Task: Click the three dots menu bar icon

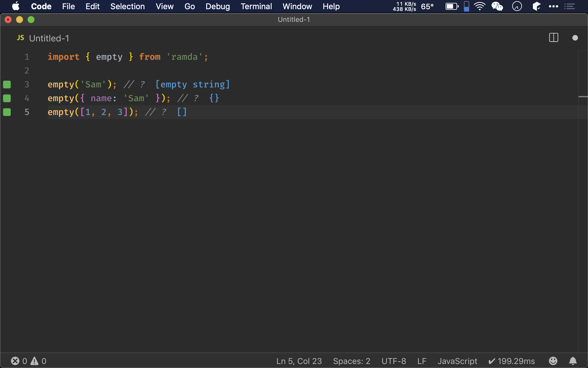Action: coord(553,6)
